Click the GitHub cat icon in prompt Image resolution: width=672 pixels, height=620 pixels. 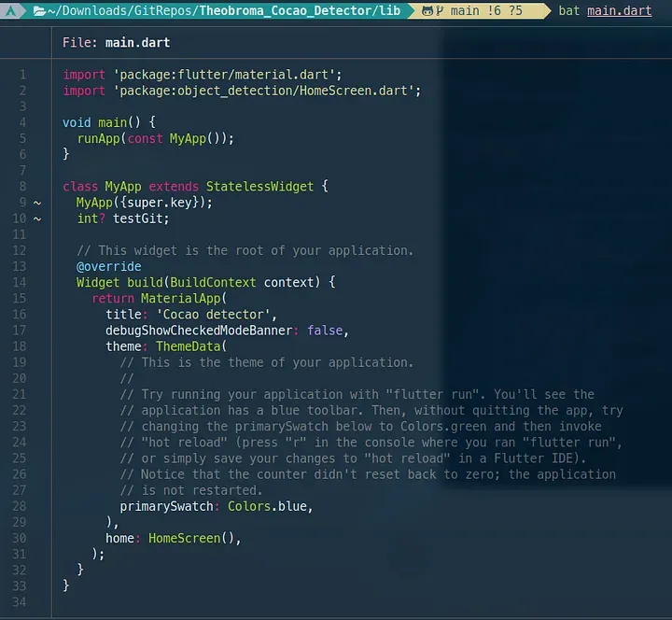[427, 10]
